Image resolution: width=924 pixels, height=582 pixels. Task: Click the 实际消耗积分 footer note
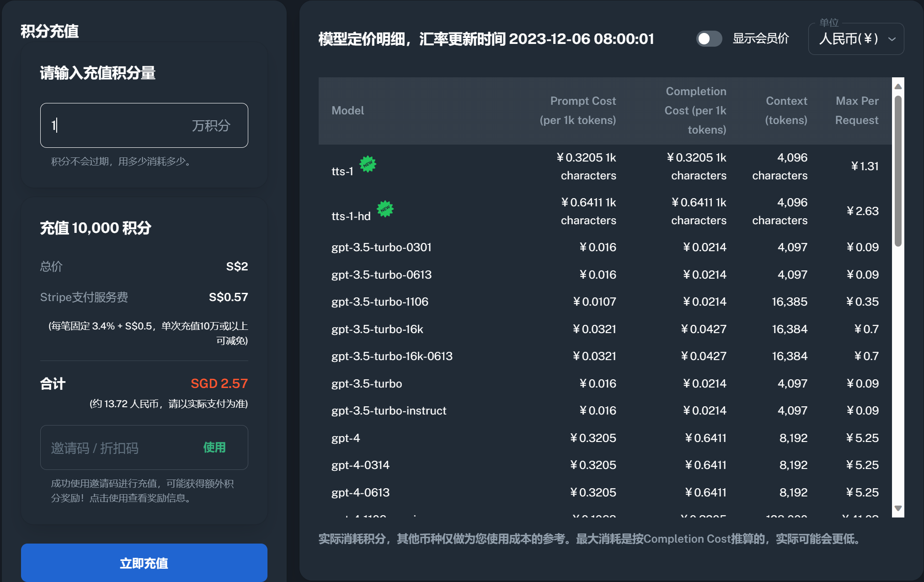(x=590, y=539)
